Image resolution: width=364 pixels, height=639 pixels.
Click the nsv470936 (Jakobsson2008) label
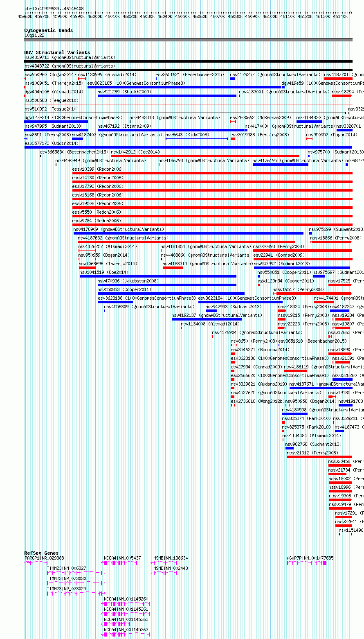click(x=128, y=281)
